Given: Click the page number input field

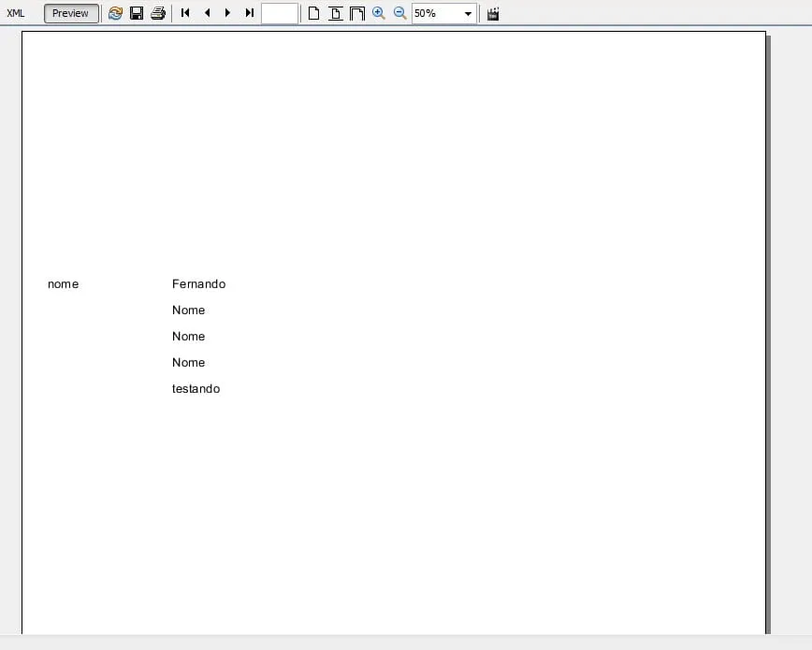Looking at the screenshot, I should point(279,13).
